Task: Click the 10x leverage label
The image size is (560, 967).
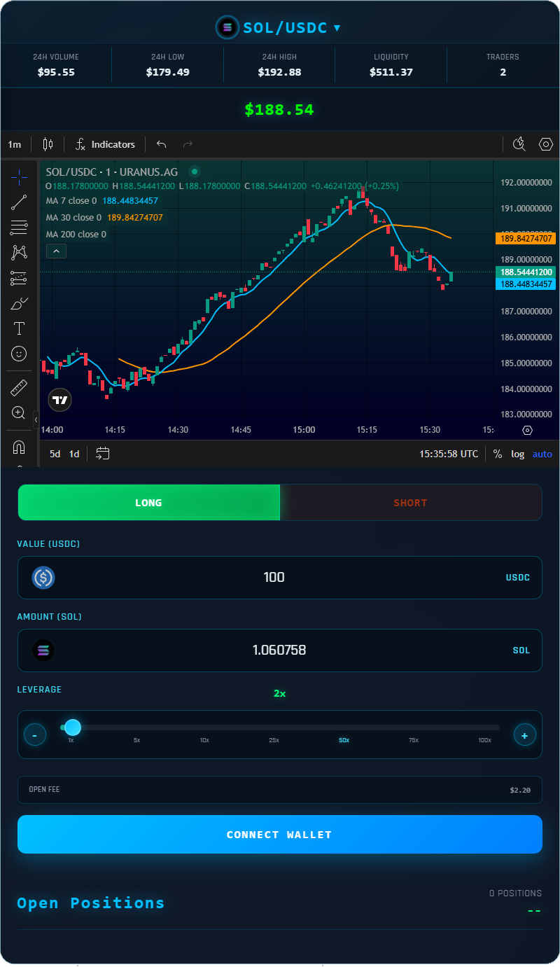Action: click(x=204, y=740)
